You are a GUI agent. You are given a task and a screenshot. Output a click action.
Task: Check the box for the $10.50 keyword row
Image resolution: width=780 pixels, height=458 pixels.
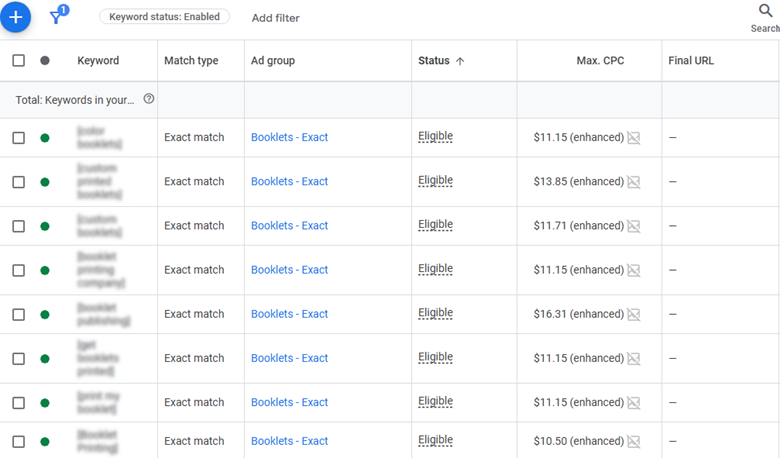click(18, 441)
